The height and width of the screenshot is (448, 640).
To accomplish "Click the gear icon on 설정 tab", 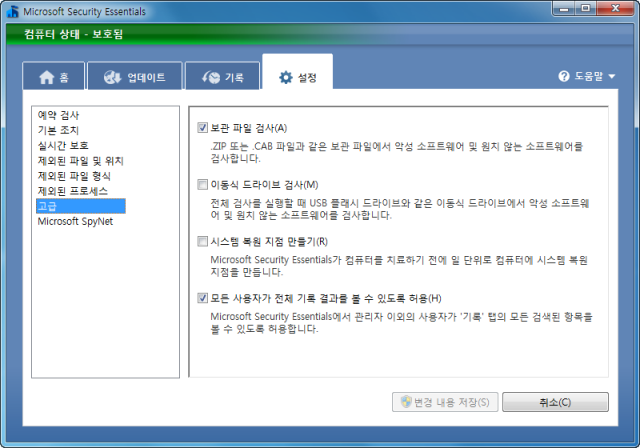I will click(x=286, y=77).
